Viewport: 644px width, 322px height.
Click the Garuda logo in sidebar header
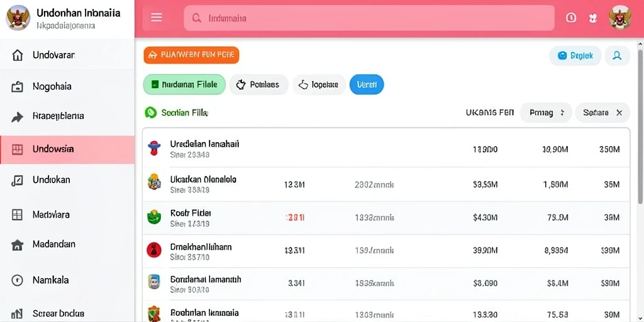(x=18, y=18)
